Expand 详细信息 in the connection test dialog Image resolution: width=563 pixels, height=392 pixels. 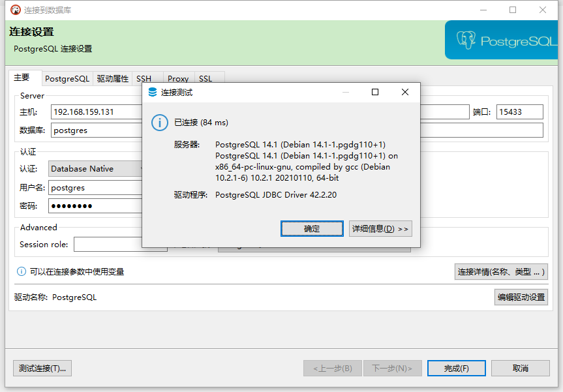coord(380,228)
